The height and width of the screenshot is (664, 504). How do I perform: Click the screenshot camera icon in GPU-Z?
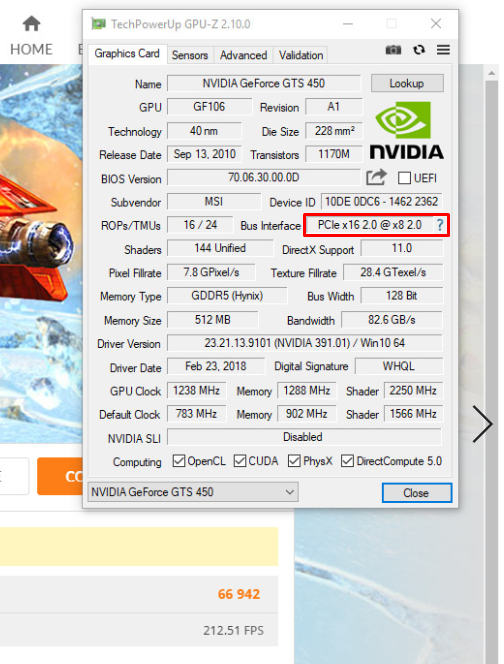click(x=393, y=50)
